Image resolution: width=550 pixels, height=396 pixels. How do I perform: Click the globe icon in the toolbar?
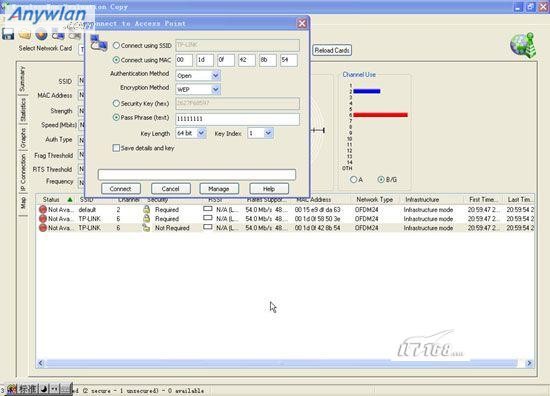[41, 34]
